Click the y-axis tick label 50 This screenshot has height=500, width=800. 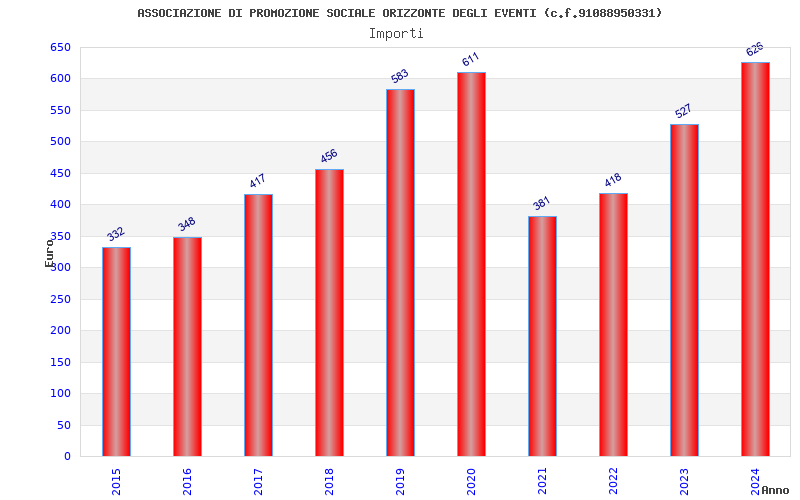(x=64, y=426)
